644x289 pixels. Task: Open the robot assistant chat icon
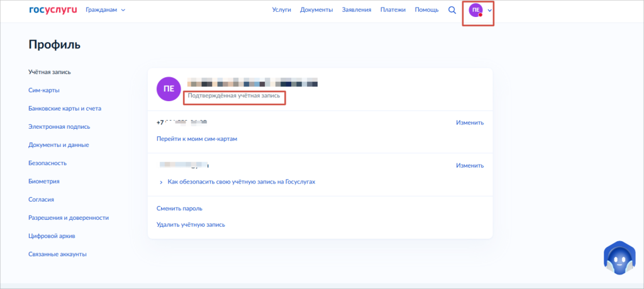619,258
